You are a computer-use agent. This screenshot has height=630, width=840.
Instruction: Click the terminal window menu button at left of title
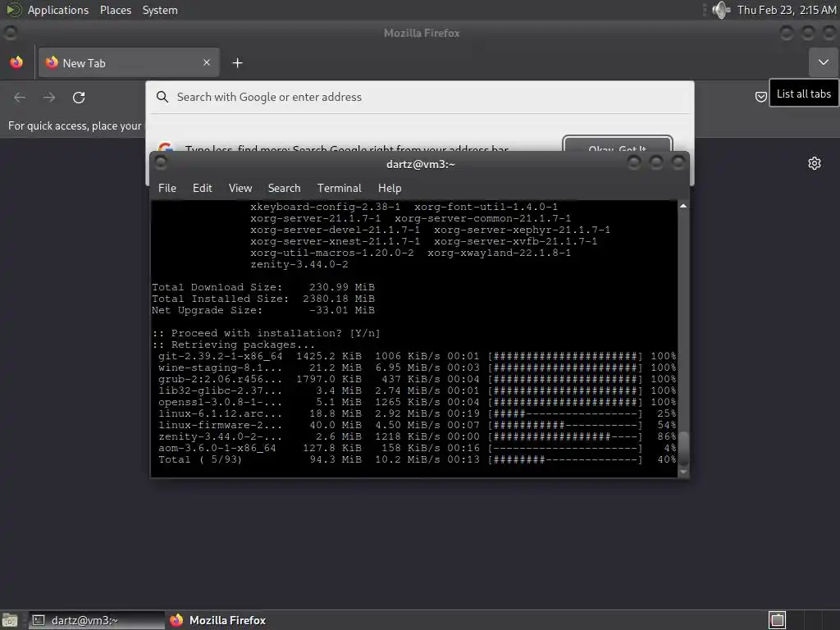(x=160, y=162)
